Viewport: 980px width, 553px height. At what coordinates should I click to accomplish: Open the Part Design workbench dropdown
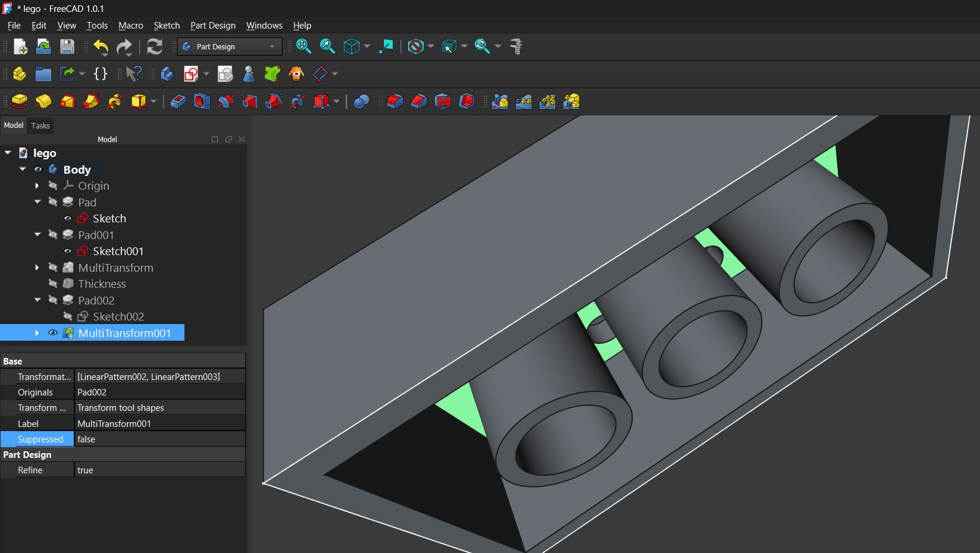click(x=230, y=46)
